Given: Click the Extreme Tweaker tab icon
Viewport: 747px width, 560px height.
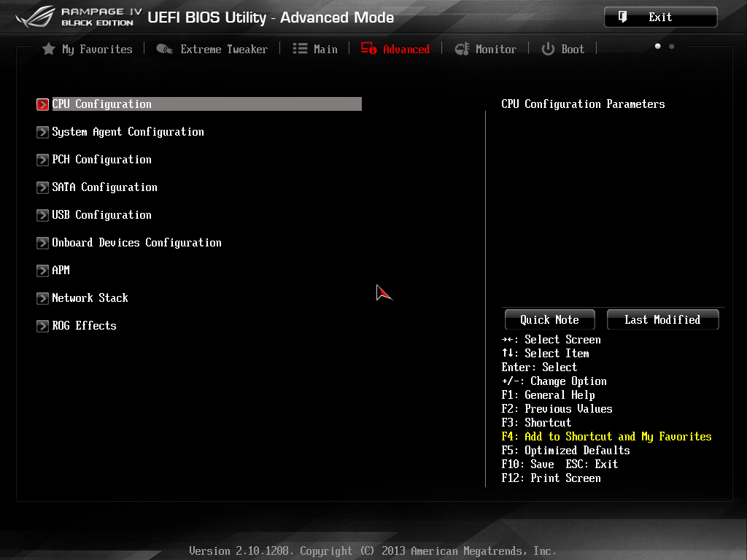Looking at the screenshot, I should point(164,49).
